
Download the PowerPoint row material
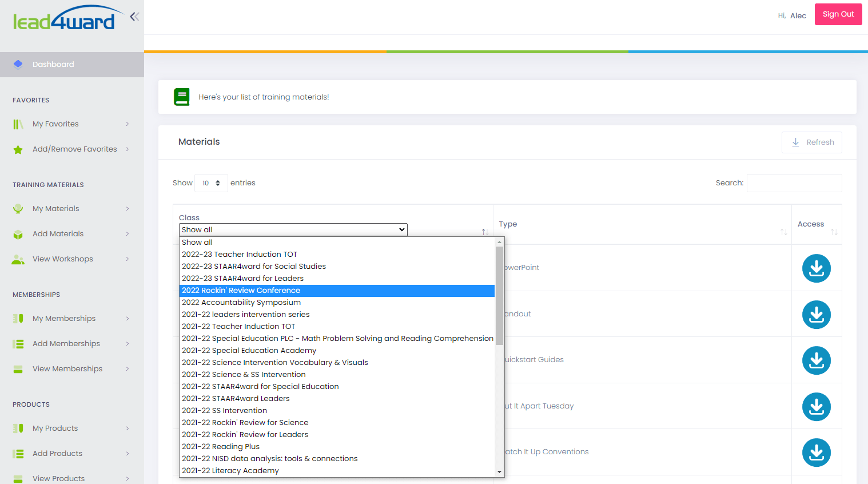tap(817, 268)
